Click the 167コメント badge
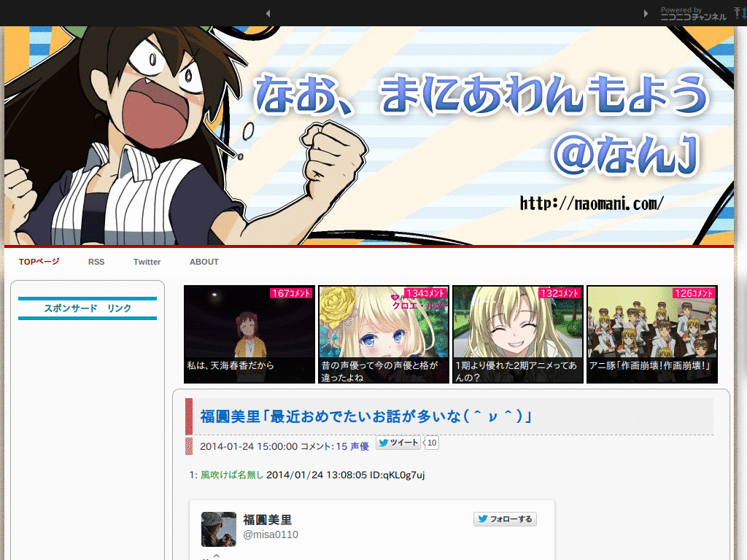The height and width of the screenshot is (560, 747). [x=292, y=293]
